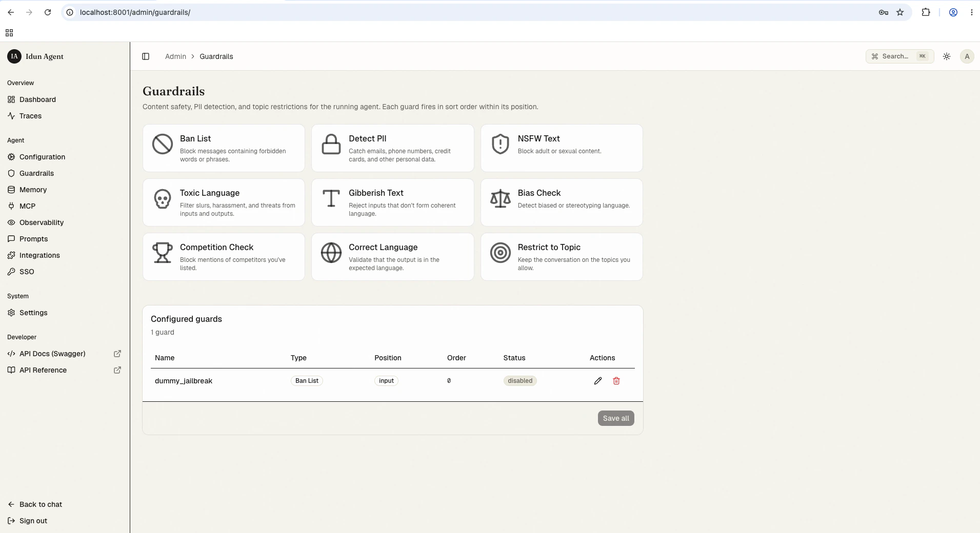Click the input position badge

[x=386, y=381]
